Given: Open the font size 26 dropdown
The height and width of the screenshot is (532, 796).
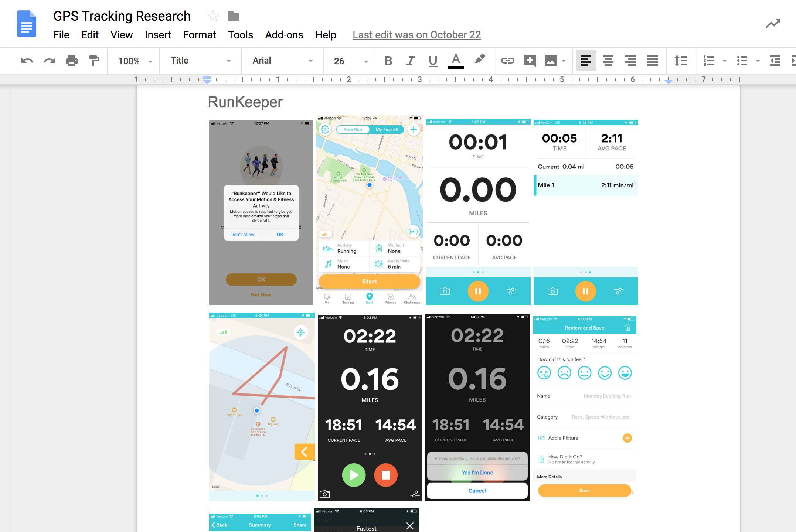Looking at the screenshot, I should pos(351,61).
